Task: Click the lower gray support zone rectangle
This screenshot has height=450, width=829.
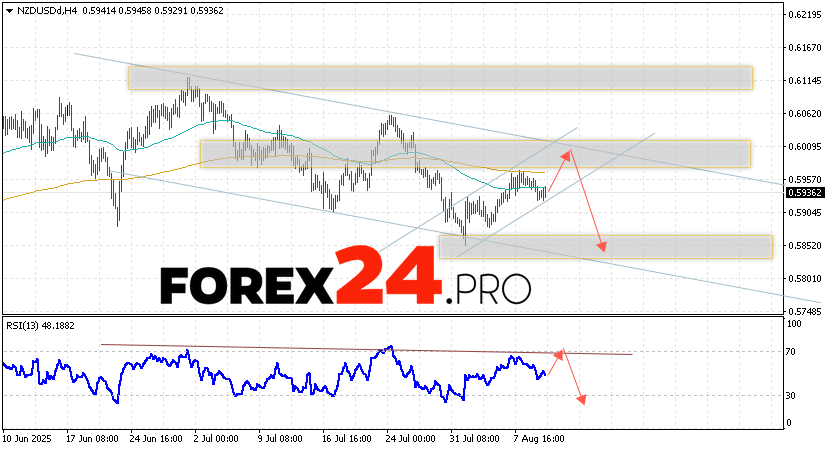Action: coord(605,247)
